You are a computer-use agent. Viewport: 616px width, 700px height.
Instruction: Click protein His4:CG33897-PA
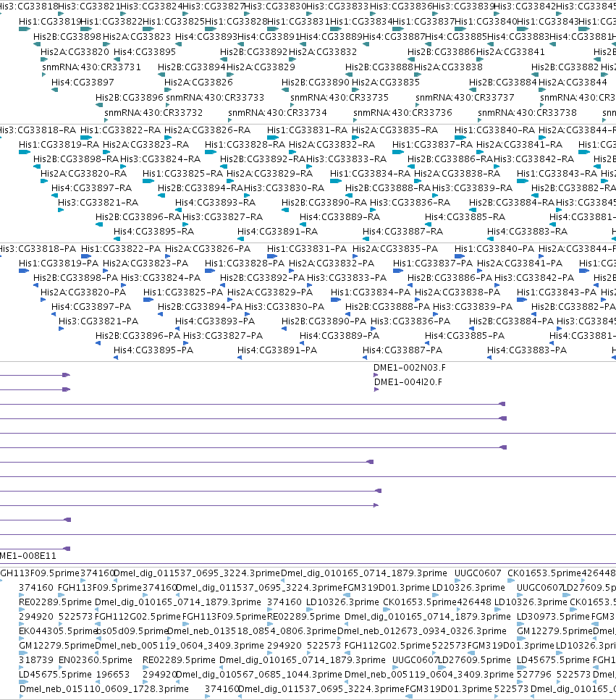(91, 307)
